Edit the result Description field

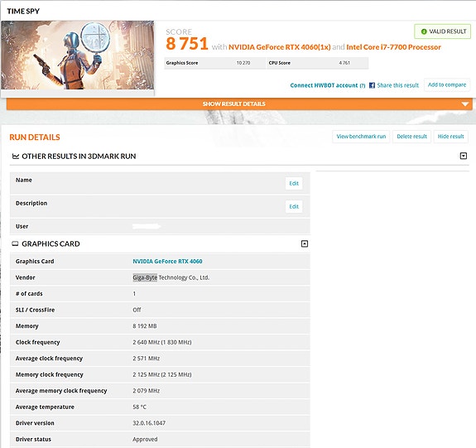pos(294,206)
